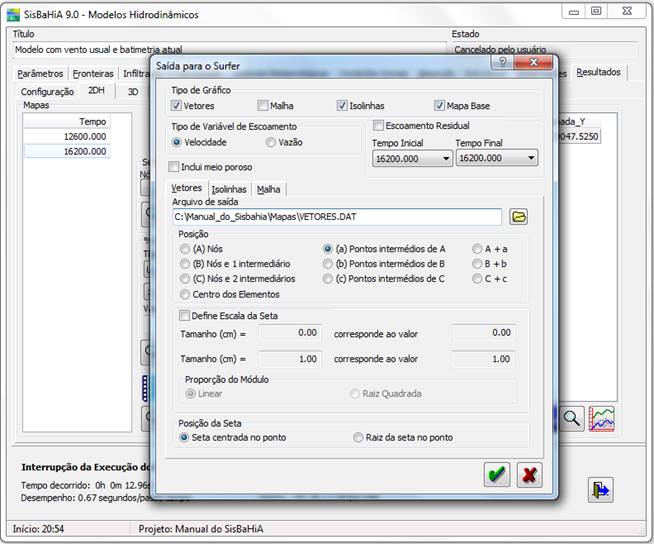
Task: Select (B) Nós e 1 intermediário
Action: point(184,264)
